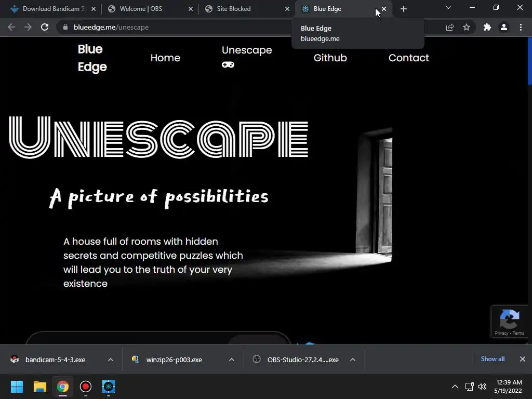Open Chrome profile menu
The image size is (532, 399).
504,27
